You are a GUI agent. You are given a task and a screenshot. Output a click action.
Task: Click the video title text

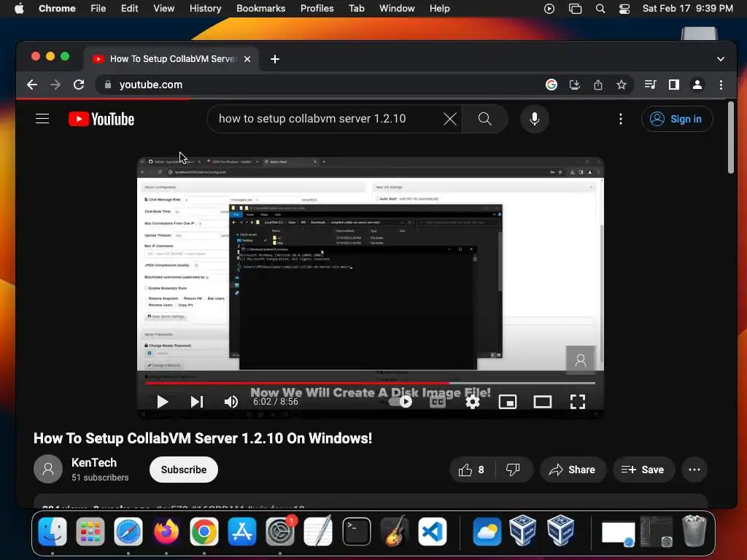pyautogui.click(x=203, y=438)
